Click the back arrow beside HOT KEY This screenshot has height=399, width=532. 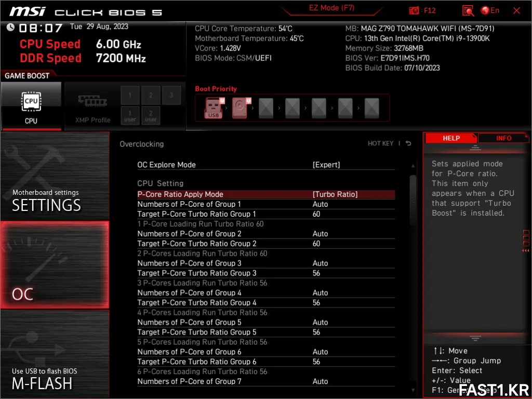point(408,143)
